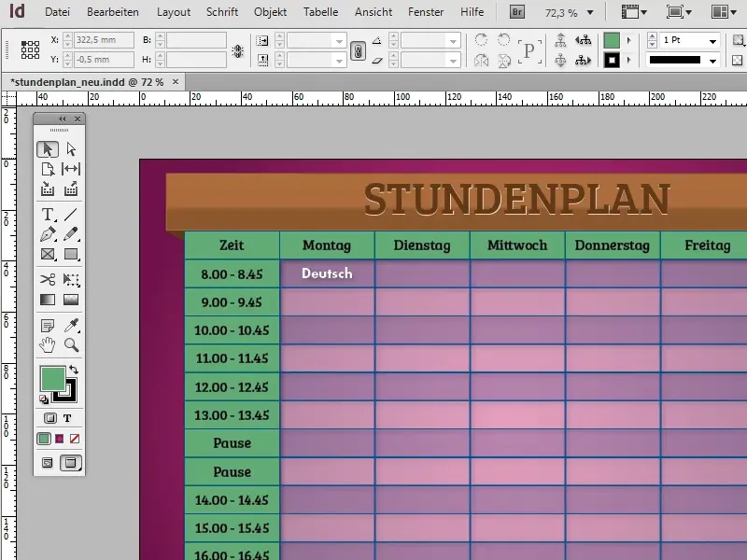Open the Layout menu
Image resolution: width=747 pixels, height=560 pixels.
174,12
